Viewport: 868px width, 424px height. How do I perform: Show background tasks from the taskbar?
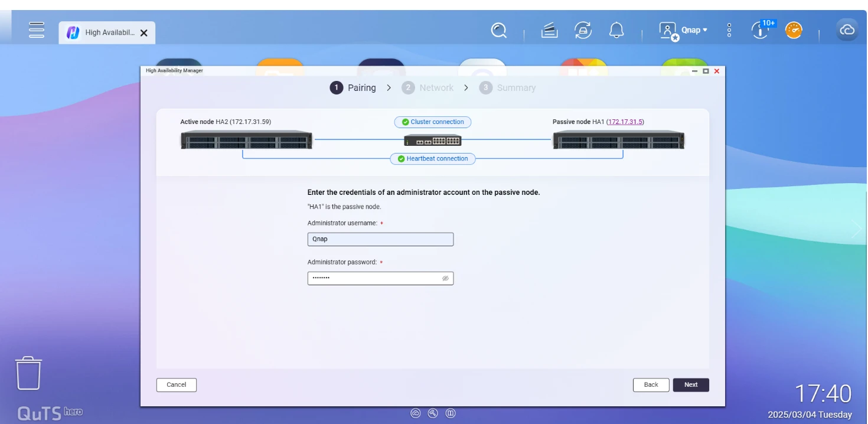550,30
